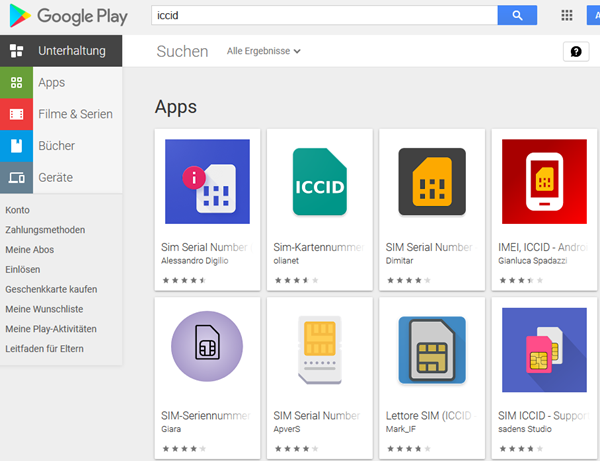Open the red IMEI, ICCID app icon
Image resolution: width=600 pixels, height=461 pixels.
(x=544, y=182)
